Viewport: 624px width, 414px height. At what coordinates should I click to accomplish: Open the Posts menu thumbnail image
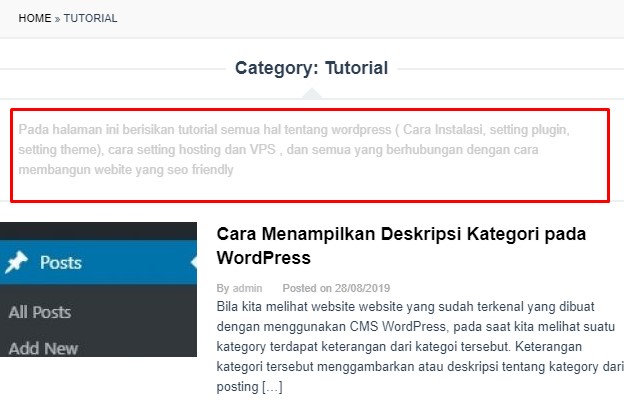[98, 289]
